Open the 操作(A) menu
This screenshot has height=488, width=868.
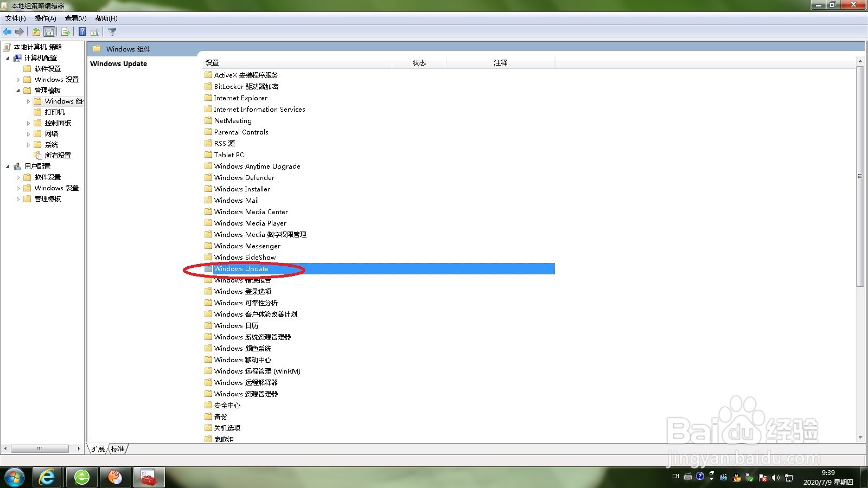coord(46,18)
